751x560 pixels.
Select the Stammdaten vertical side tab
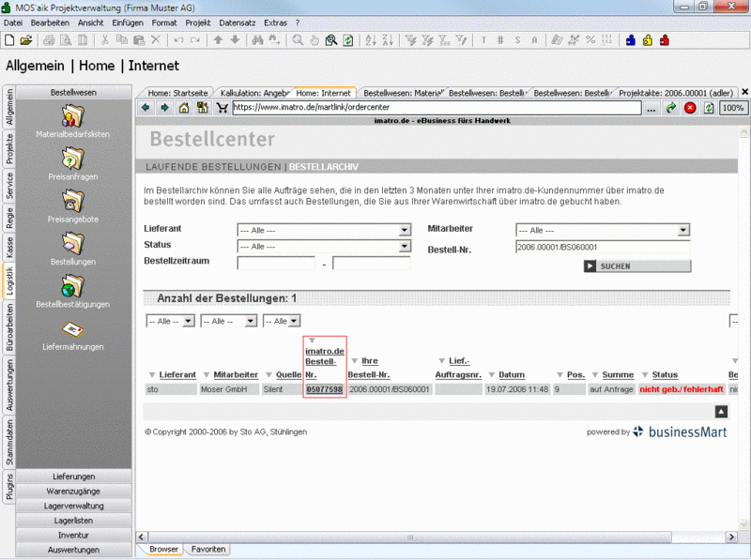(x=9, y=443)
